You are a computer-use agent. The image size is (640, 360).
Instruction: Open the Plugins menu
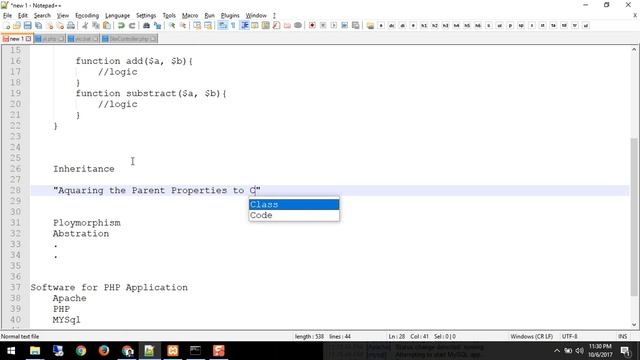230,16
